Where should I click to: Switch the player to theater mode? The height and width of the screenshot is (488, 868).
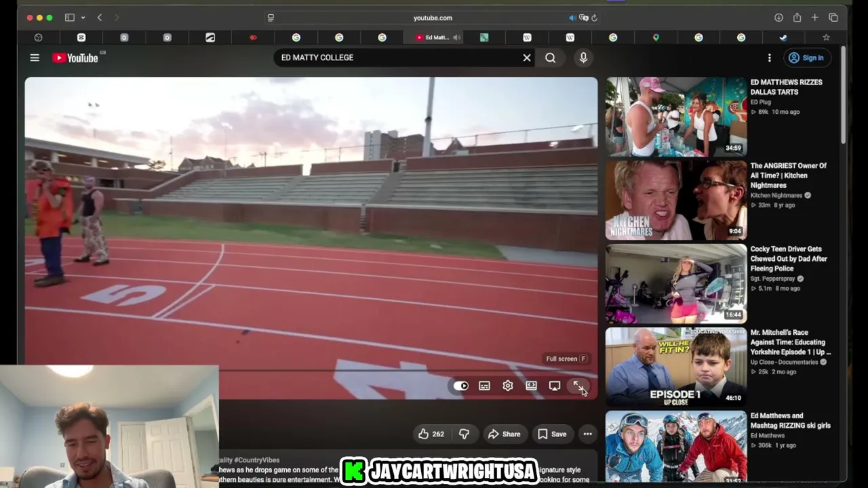pyautogui.click(x=531, y=386)
